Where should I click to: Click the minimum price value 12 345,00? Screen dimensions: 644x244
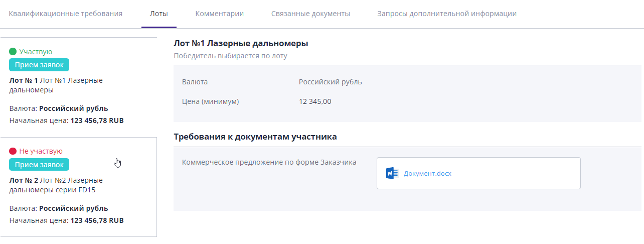[x=315, y=101]
